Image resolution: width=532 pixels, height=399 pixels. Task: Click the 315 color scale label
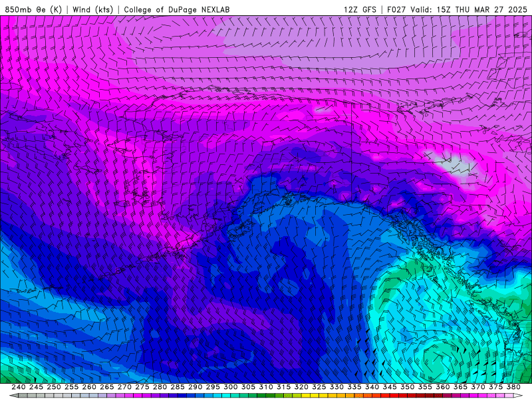(x=284, y=387)
